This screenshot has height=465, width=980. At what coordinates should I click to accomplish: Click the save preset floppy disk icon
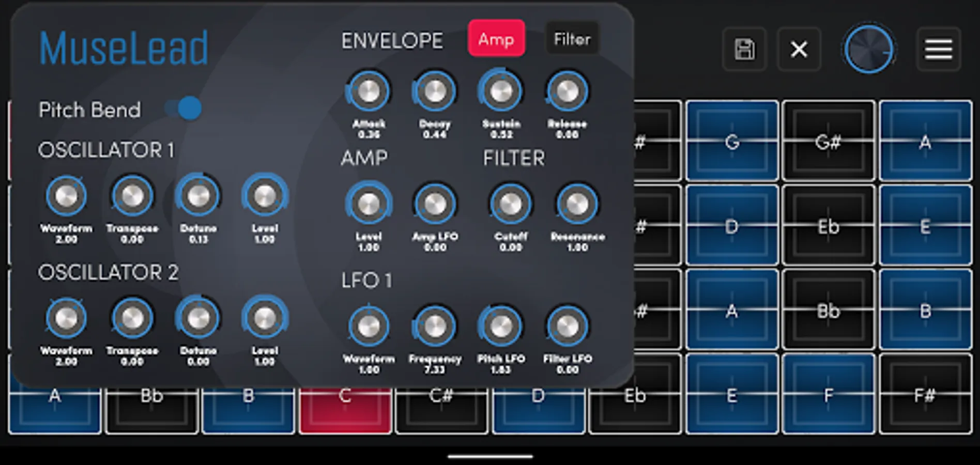click(744, 50)
